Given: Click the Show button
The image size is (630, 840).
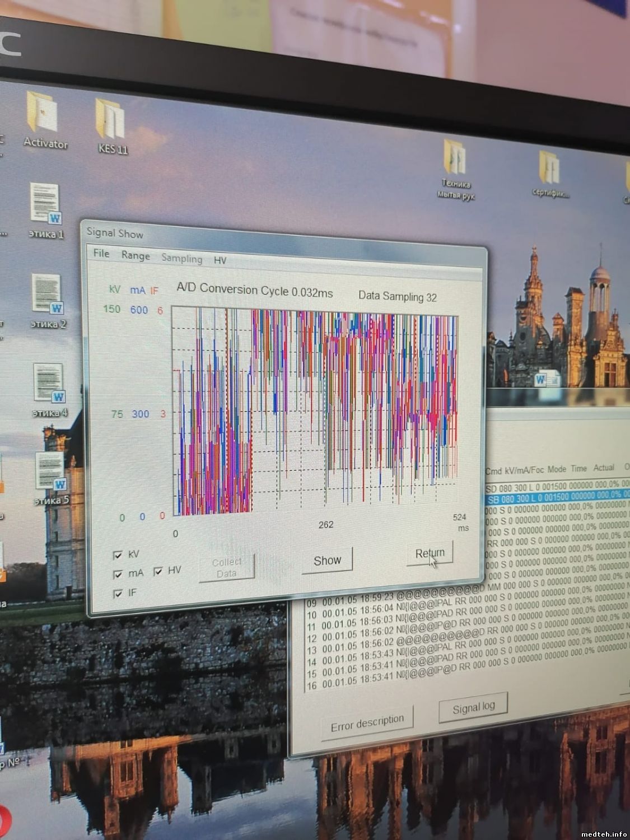Looking at the screenshot, I should (327, 561).
